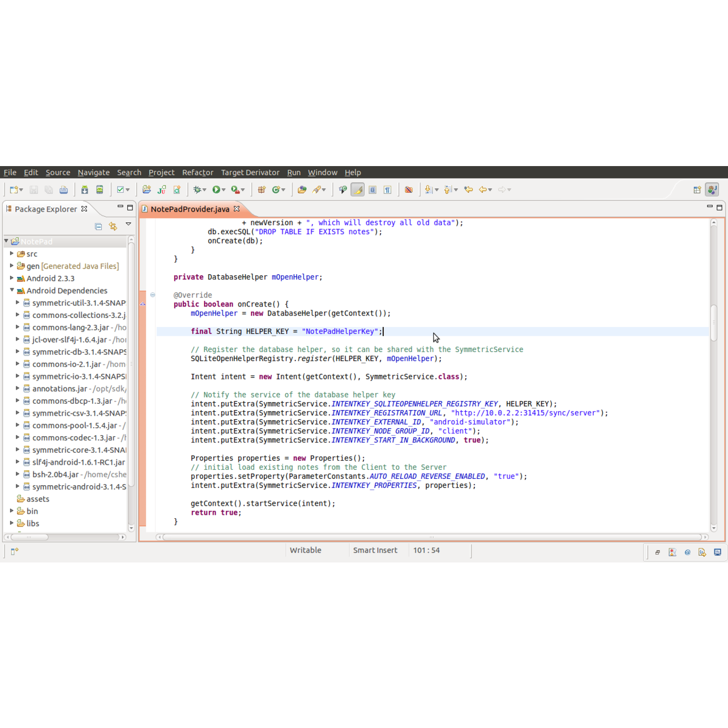Collapse All in Package Explorer
Screen dimensions: 728x728
(x=98, y=226)
